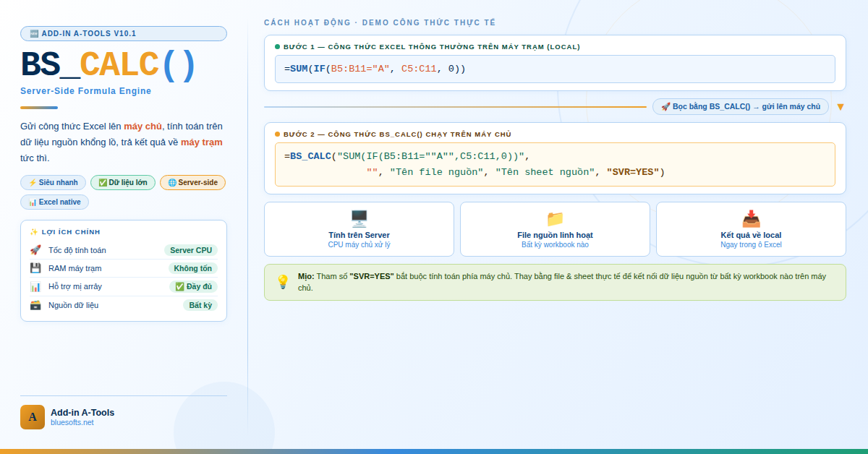Click the Tốc độ tính toán row label
Screen dimensions: 868x454
tap(77, 250)
